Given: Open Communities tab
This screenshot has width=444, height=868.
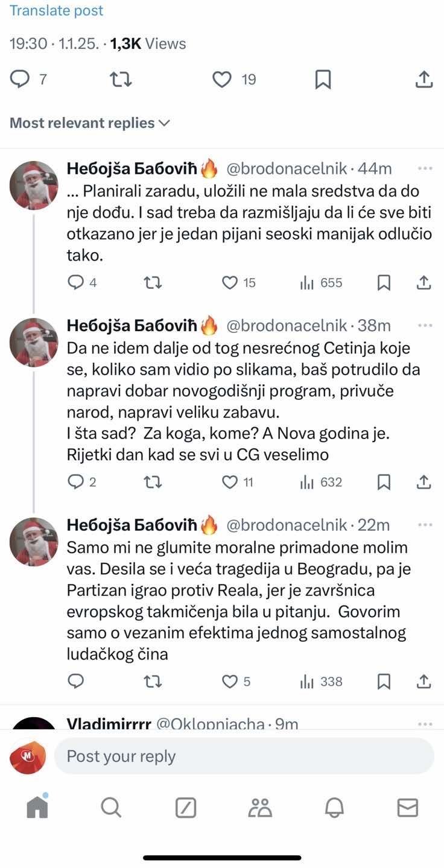Looking at the screenshot, I should pyautogui.click(x=259, y=806).
